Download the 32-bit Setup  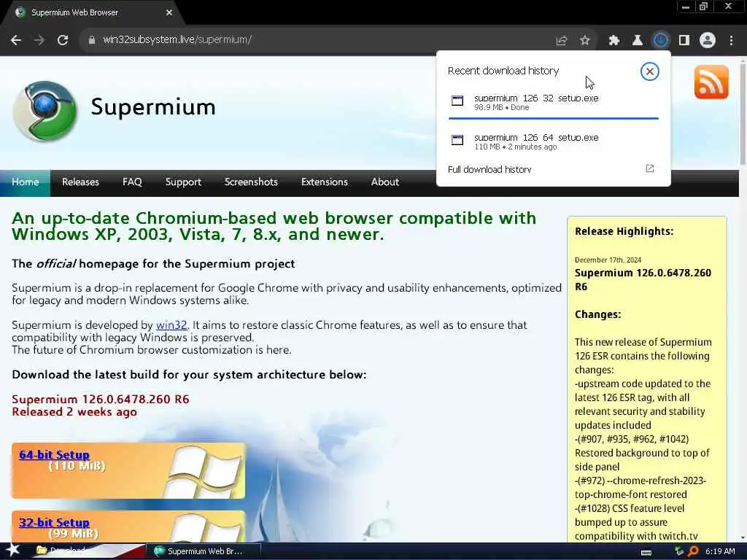click(x=54, y=522)
